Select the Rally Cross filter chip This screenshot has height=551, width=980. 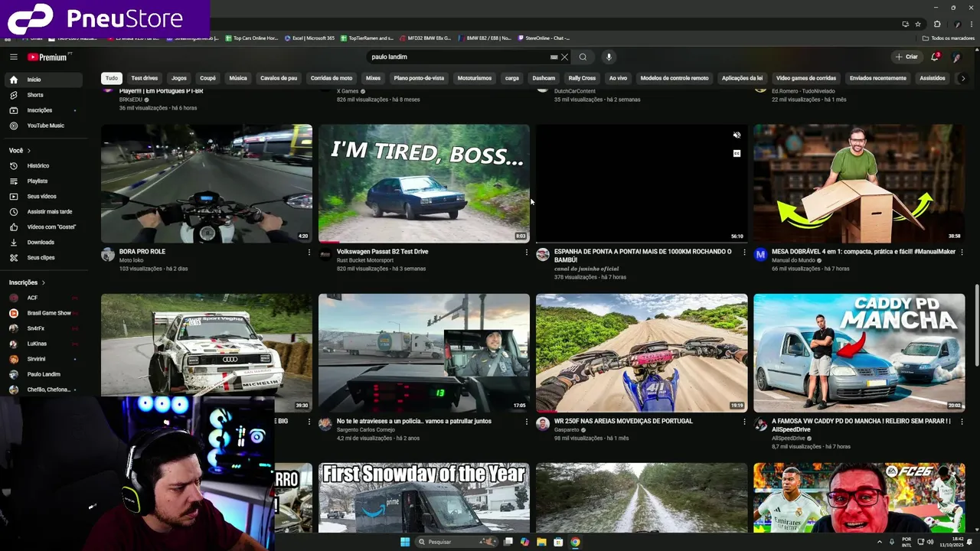[582, 78]
